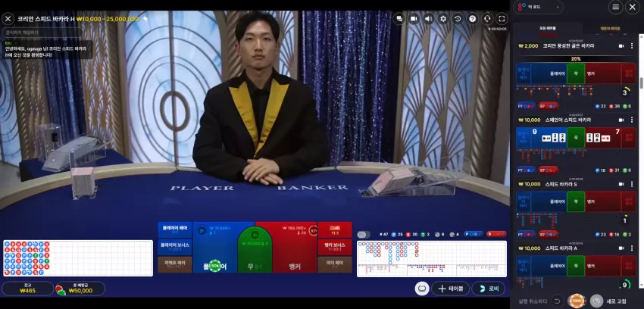Bet on 플레이어 in 스피드 바카라 A side table
This screenshot has height=309, width=644.
pyautogui.click(x=549, y=266)
